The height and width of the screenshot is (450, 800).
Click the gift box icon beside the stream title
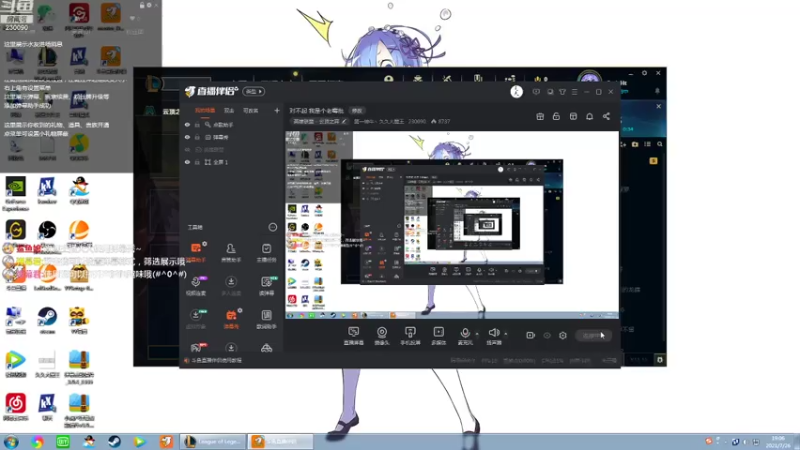(x=540, y=116)
